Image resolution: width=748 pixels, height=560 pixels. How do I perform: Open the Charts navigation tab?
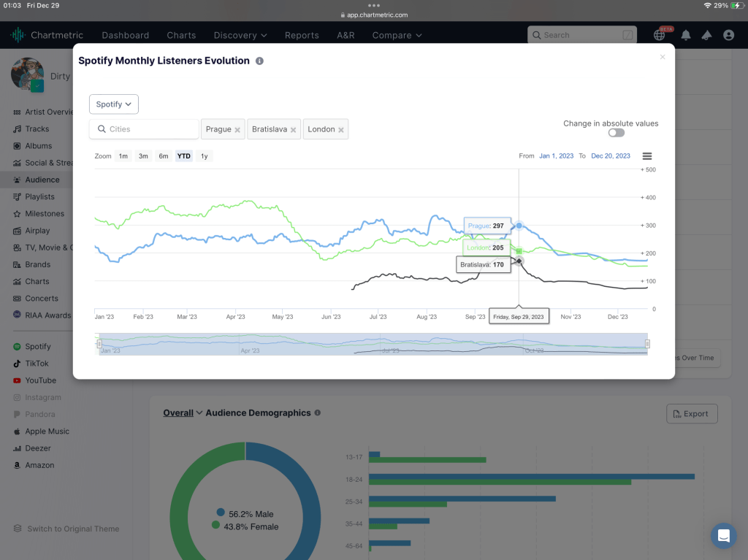[x=181, y=35]
